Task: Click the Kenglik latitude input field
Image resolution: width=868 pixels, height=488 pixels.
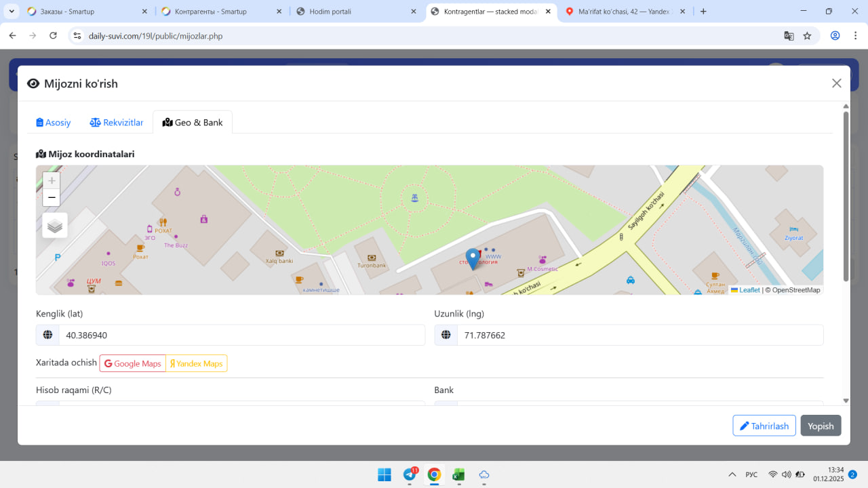Action: point(241,335)
